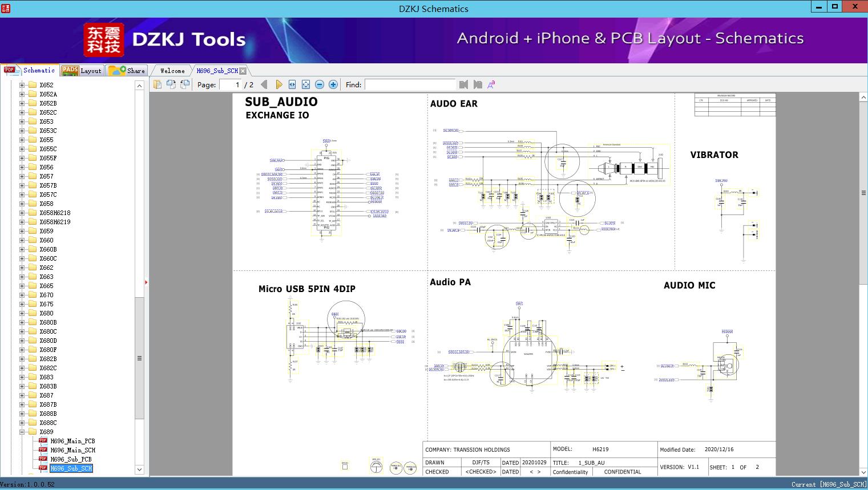Expand the X688C tree node
This screenshot has width=868, height=490.
click(22, 423)
